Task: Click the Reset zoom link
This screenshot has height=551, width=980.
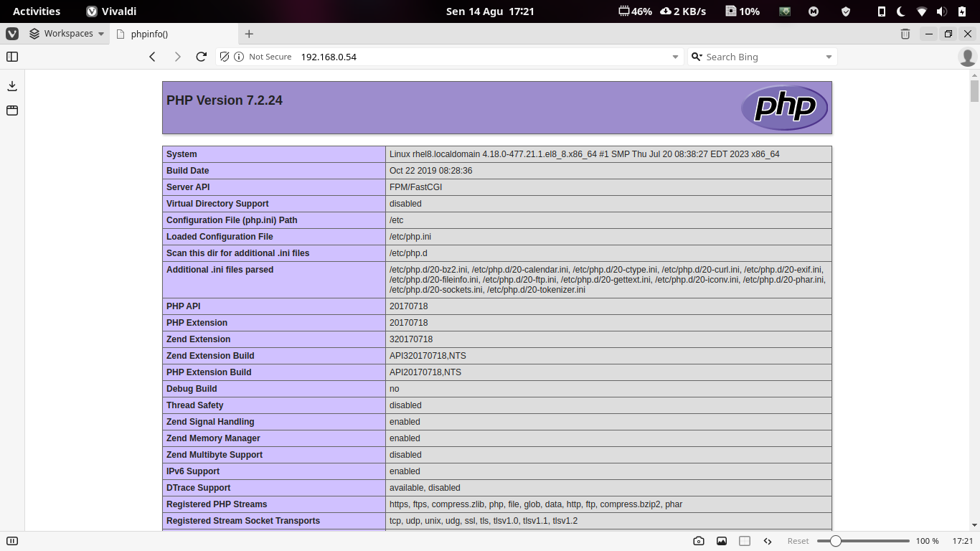Action: [798, 541]
